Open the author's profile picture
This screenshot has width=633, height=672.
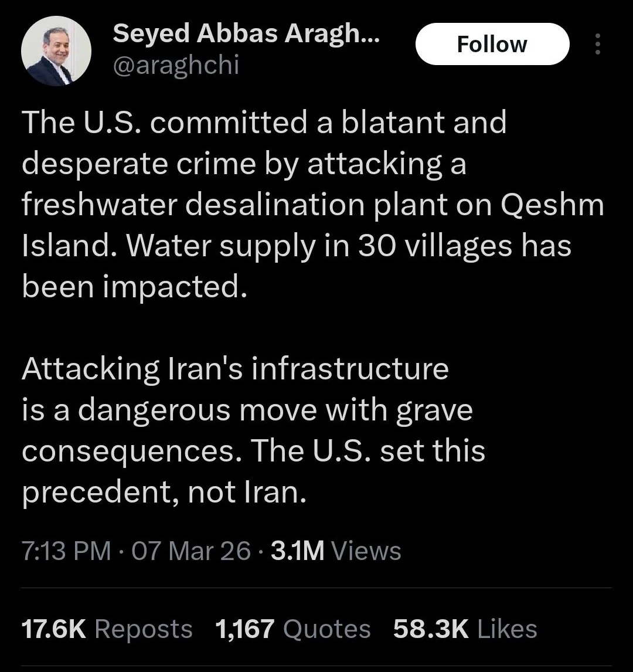(56, 51)
